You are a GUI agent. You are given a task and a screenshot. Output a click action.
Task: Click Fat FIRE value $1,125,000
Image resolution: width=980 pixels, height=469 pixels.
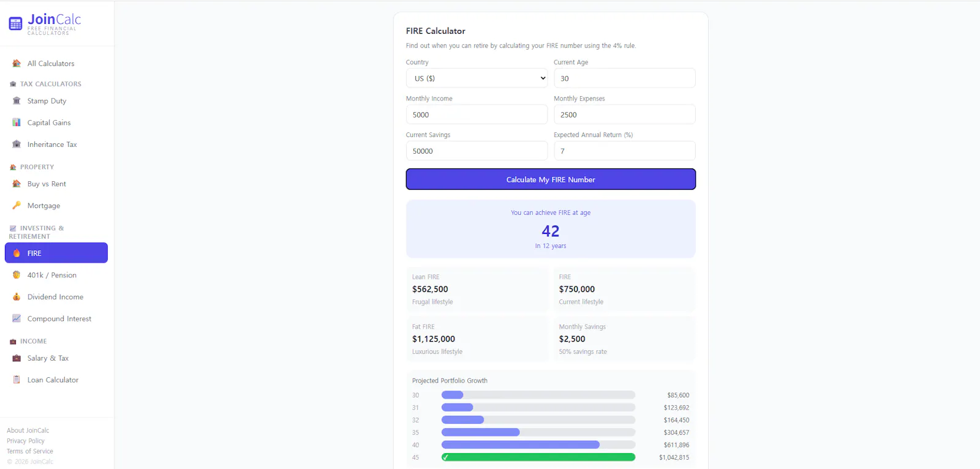click(x=434, y=339)
